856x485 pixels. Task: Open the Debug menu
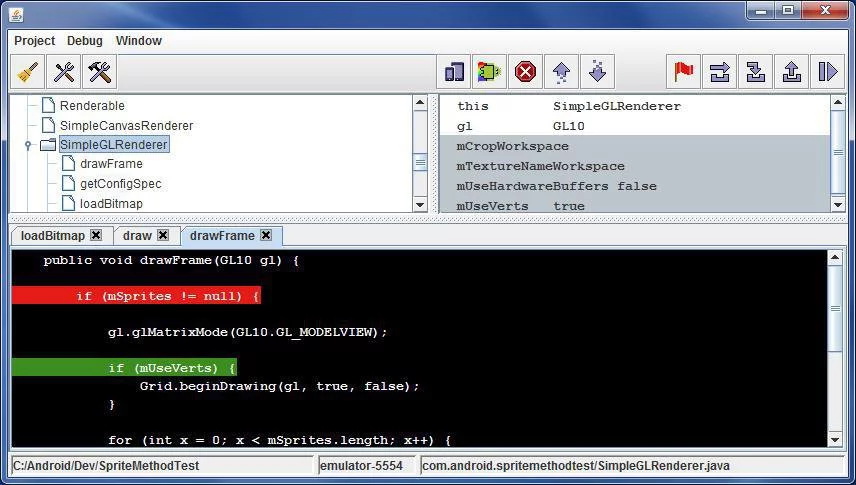click(x=85, y=40)
